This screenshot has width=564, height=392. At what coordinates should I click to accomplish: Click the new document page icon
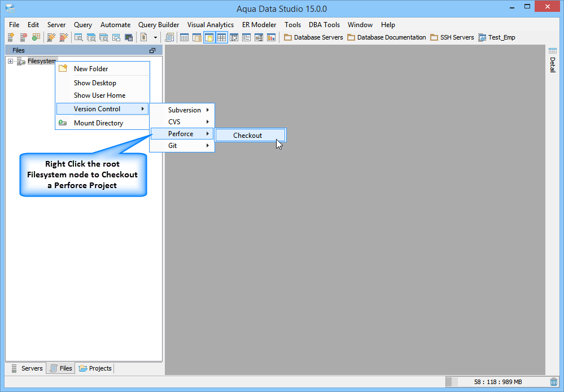coord(144,37)
